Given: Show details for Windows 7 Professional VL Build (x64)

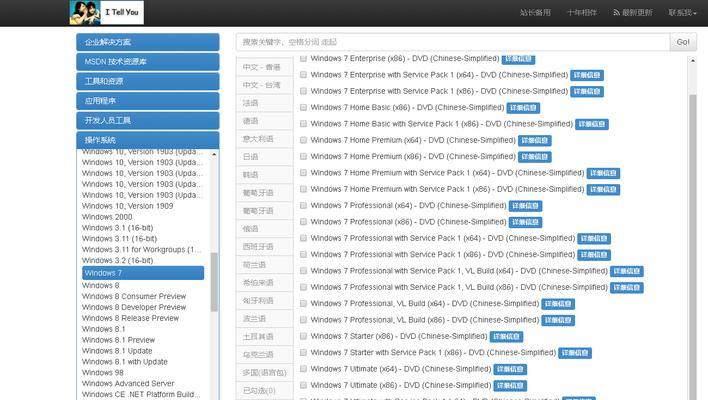Looking at the screenshot, I should pos(558,304).
